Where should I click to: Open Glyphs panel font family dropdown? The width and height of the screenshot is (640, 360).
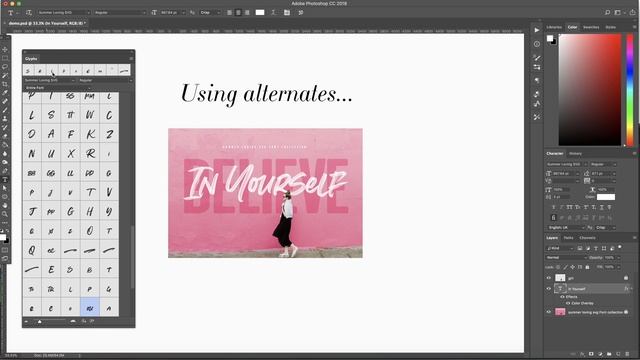click(x=49, y=80)
